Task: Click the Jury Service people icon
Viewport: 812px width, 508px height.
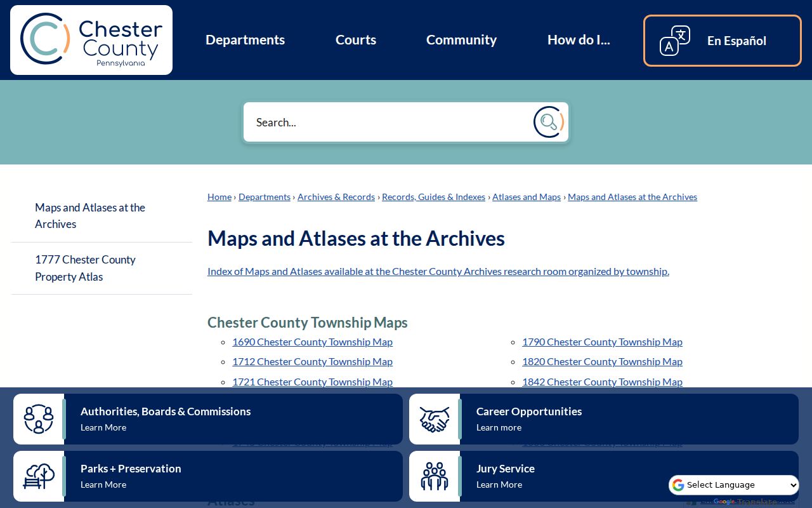Action: tap(435, 476)
